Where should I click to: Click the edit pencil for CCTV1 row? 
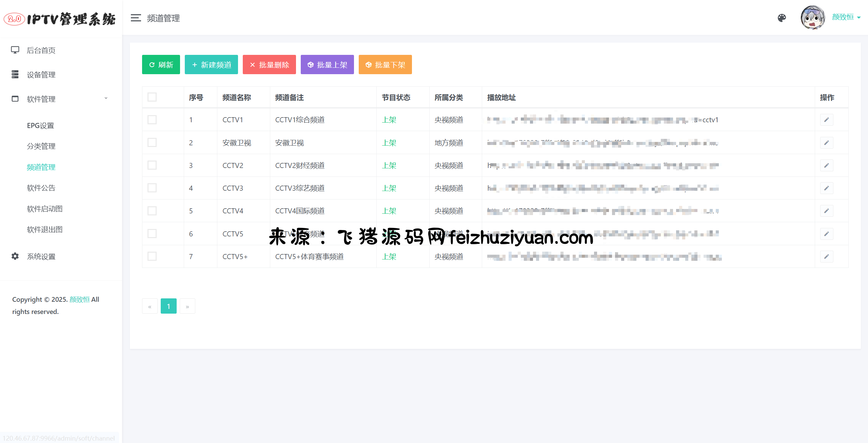(826, 120)
